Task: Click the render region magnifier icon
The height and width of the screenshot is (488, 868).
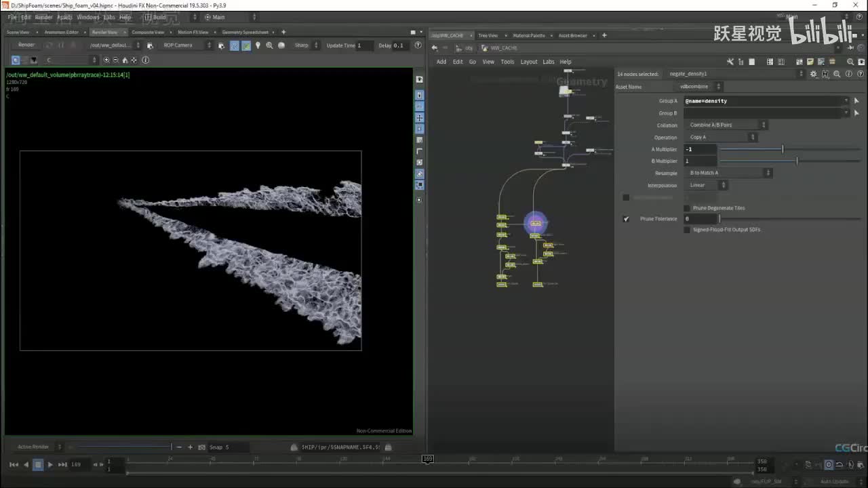Action: pos(269,45)
